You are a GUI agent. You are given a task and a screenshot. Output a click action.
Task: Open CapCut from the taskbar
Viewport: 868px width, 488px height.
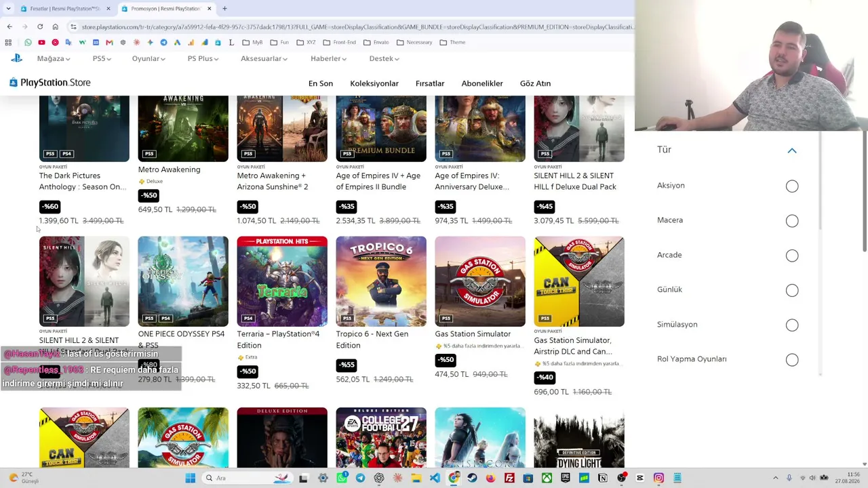click(639, 478)
